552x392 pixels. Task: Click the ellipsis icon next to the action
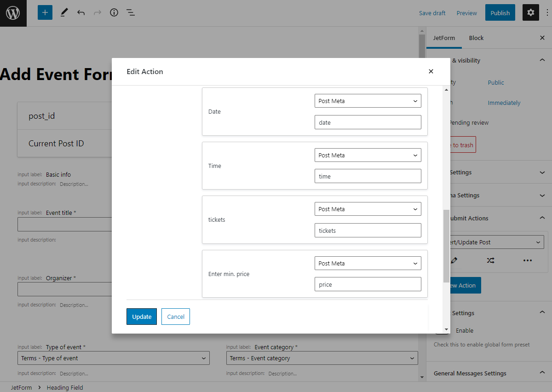click(x=527, y=260)
